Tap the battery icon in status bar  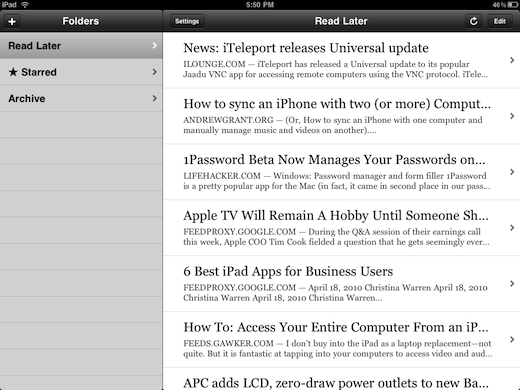(x=513, y=5)
